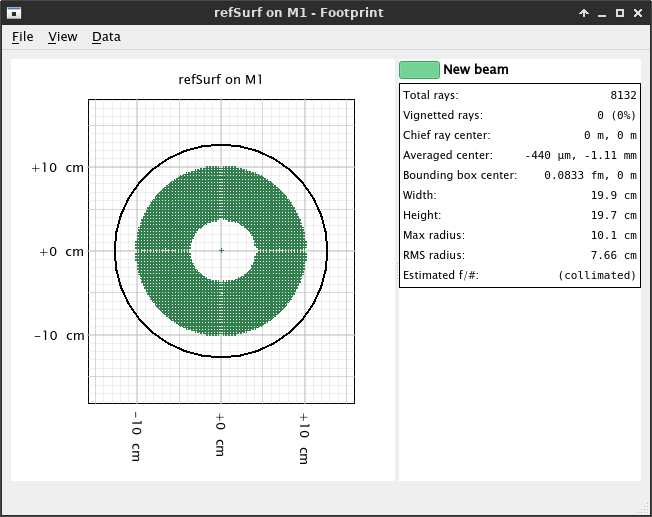Click the Bounding box center label

[x=459, y=175]
